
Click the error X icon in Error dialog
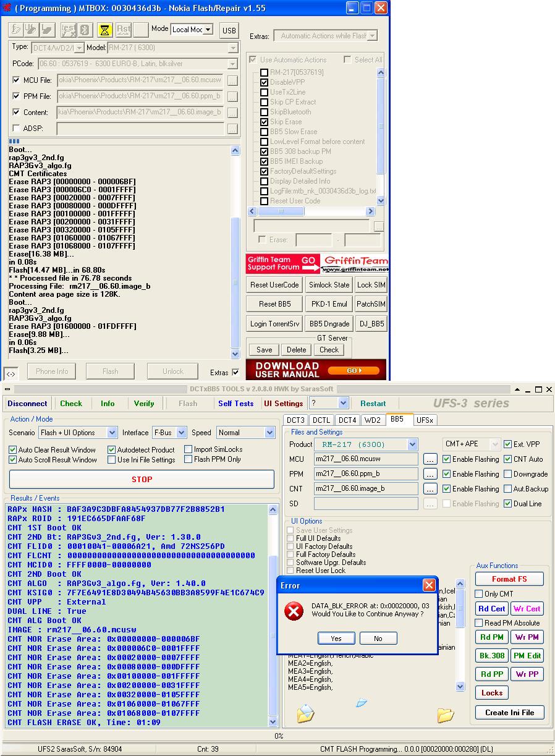coord(294,612)
